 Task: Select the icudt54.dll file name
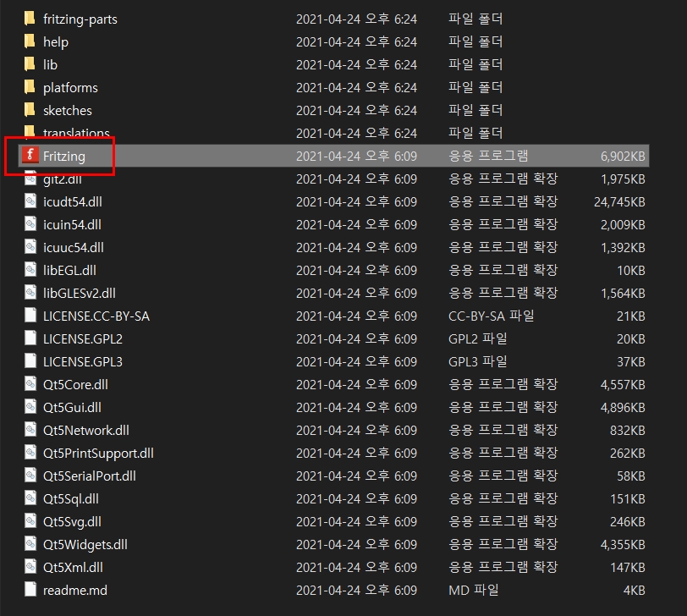[x=73, y=202]
